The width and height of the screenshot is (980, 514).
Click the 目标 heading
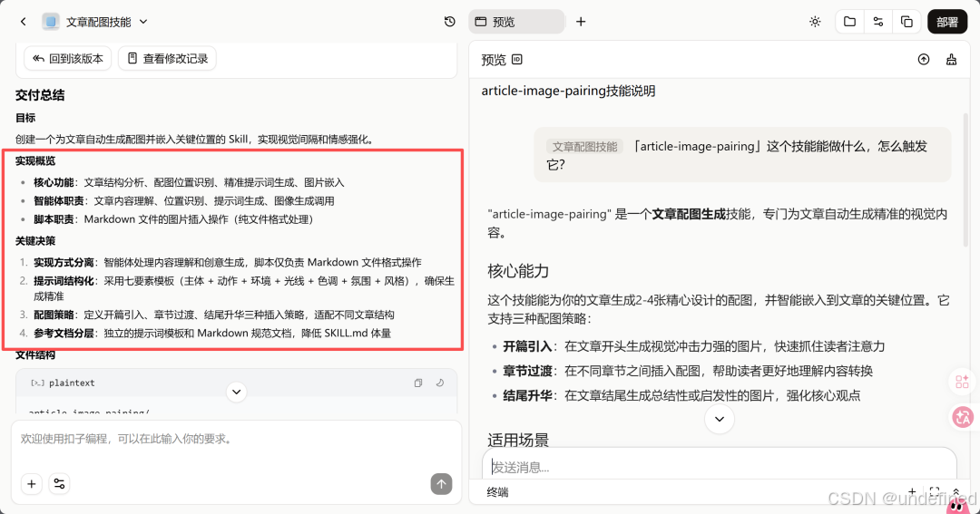point(25,118)
